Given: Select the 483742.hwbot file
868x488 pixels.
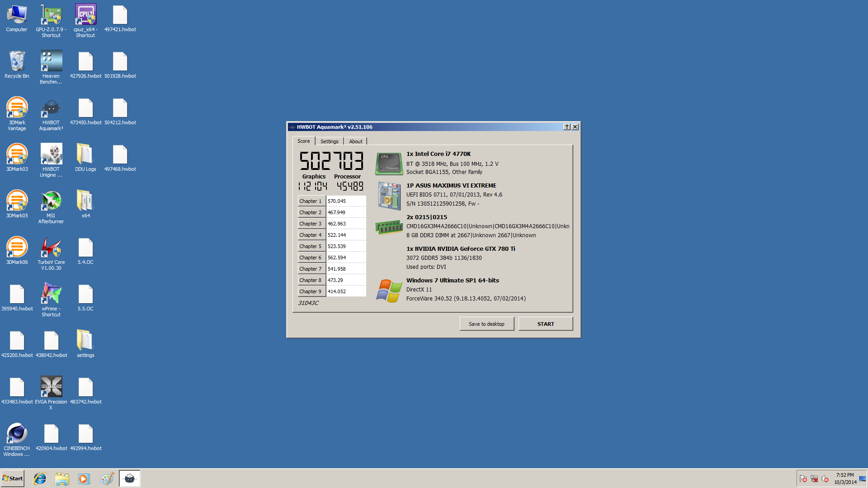Looking at the screenshot, I should tap(85, 391).
